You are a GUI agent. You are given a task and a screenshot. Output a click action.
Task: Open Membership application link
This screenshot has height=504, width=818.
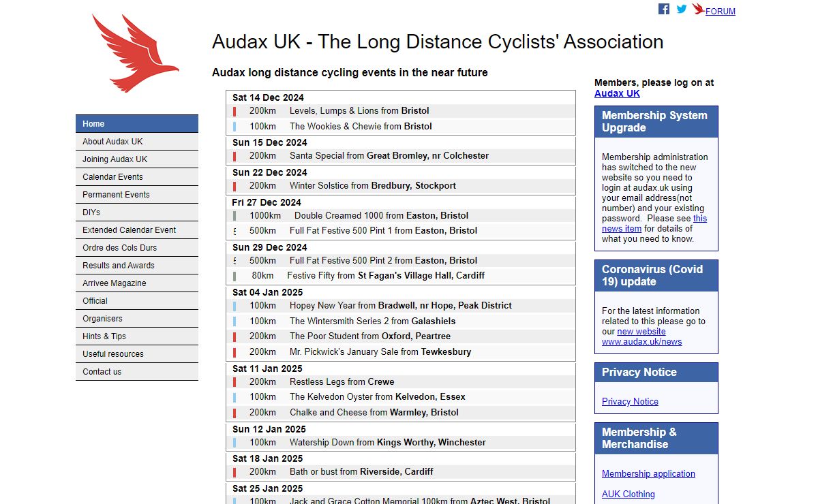648,473
